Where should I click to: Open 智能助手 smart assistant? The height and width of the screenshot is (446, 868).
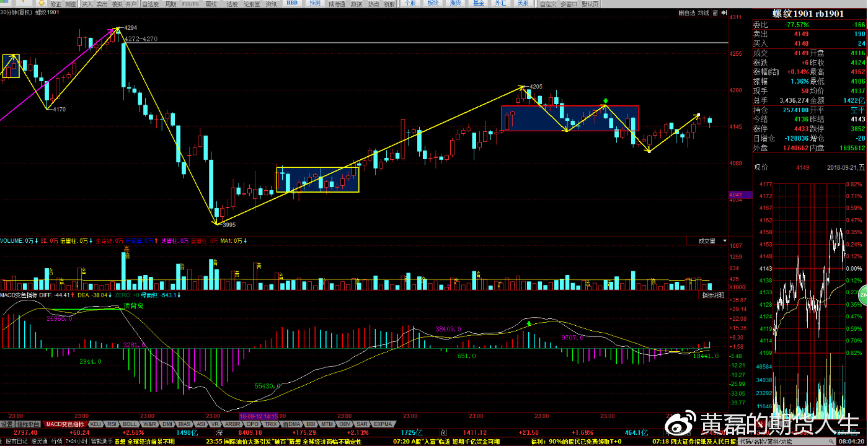[x=102, y=442]
